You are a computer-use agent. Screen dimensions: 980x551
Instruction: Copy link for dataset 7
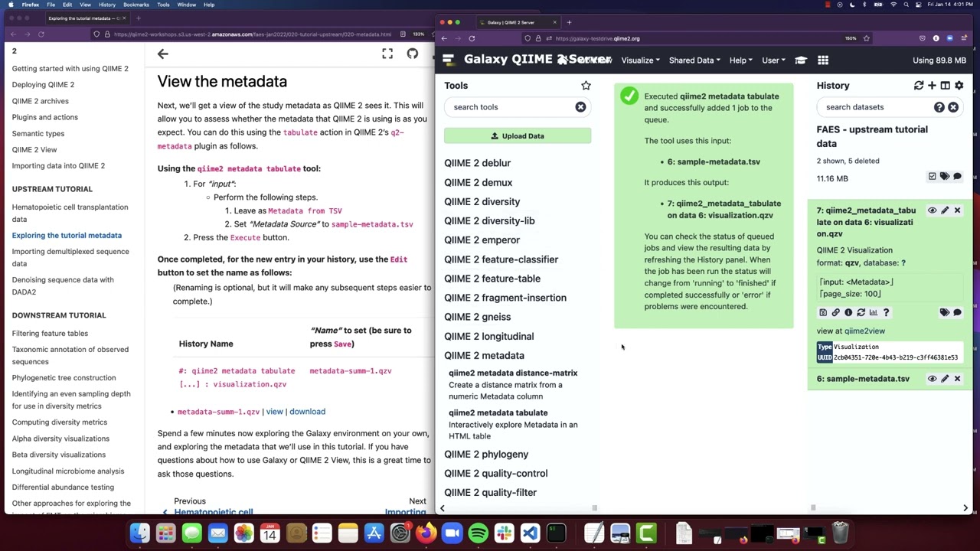coord(835,312)
